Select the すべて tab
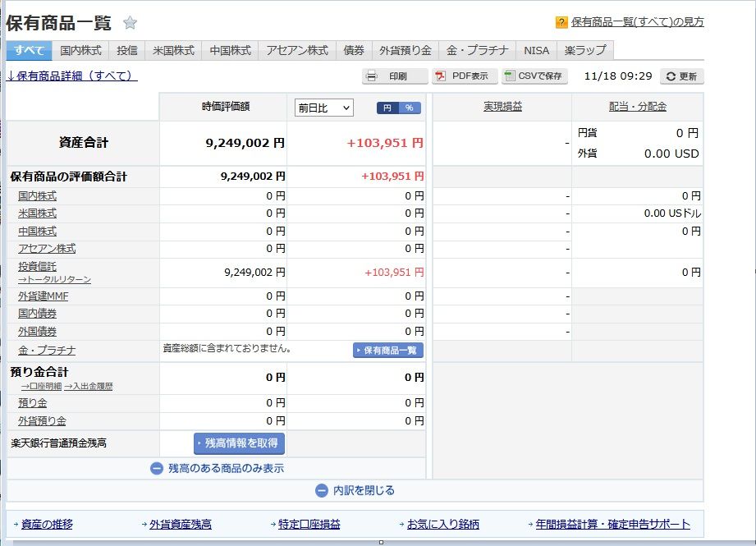The image size is (756, 546). [29, 50]
